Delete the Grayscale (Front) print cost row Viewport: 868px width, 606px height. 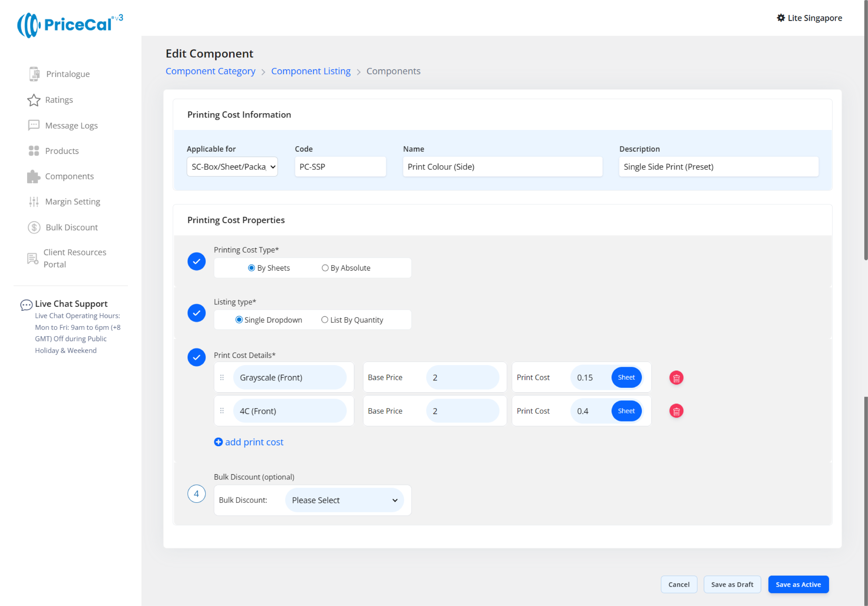pyautogui.click(x=676, y=378)
